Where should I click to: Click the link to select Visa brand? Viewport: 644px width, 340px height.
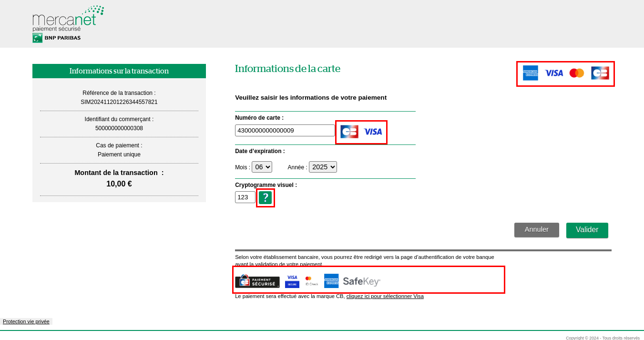[x=385, y=296]
